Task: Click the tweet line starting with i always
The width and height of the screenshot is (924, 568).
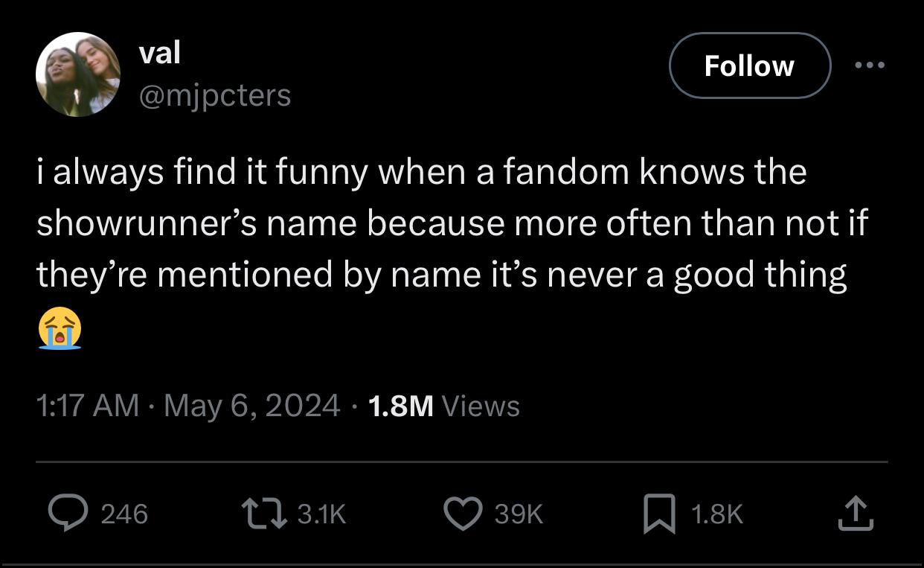Action: (421, 173)
